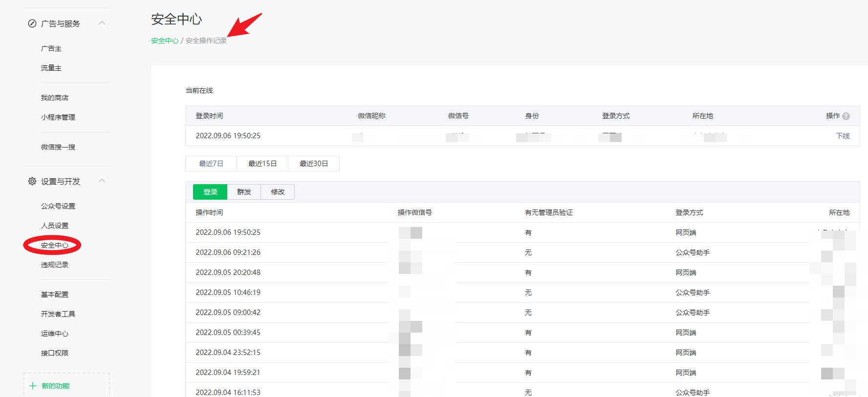Filter records by 最近30日
The image size is (868, 397).
pos(314,164)
